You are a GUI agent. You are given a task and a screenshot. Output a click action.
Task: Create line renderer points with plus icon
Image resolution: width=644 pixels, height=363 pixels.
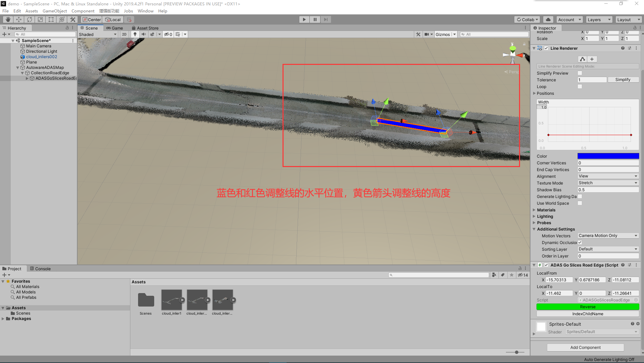[592, 59]
